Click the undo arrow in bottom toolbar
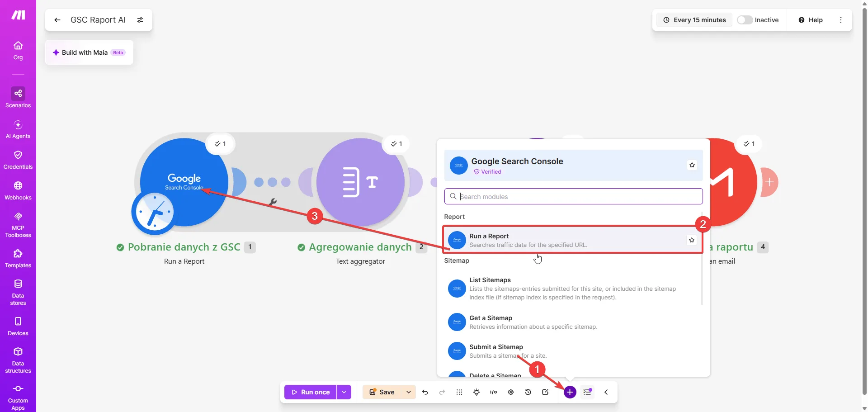868x412 pixels. [x=425, y=392]
